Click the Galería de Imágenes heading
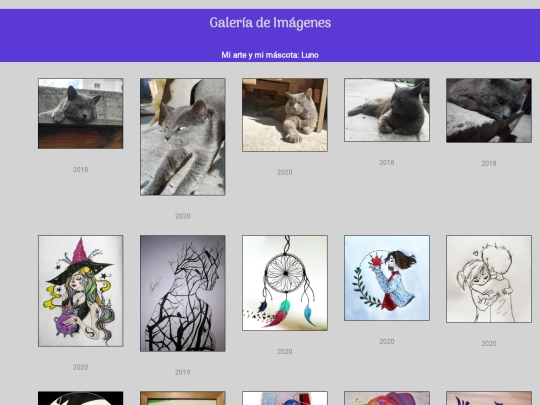540x405 pixels. point(270,23)
